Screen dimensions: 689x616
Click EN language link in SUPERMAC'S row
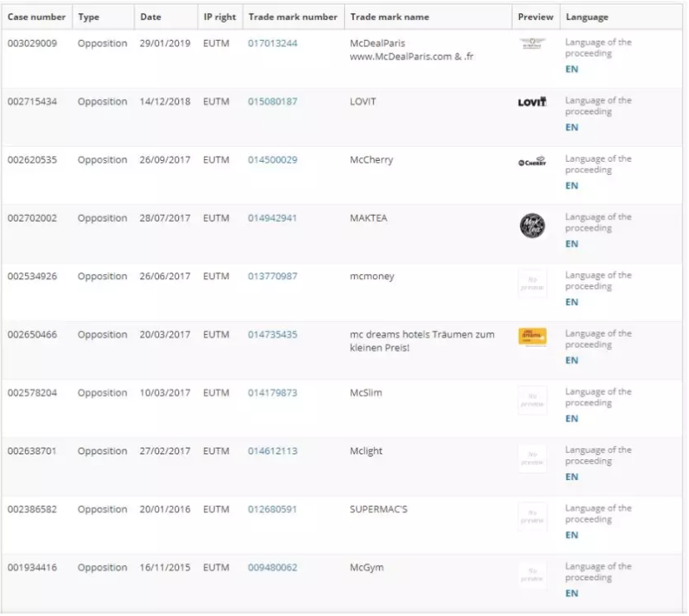572,535
